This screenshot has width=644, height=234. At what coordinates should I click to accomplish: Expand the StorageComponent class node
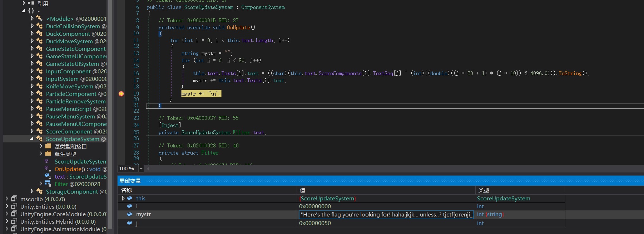[x=32, y=191]
